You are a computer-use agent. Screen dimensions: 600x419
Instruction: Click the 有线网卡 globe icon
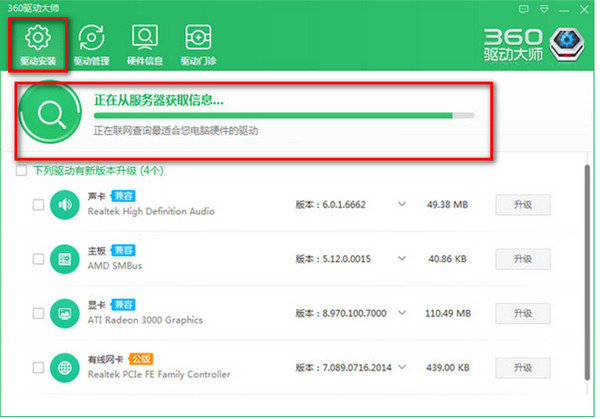(65, 368)
